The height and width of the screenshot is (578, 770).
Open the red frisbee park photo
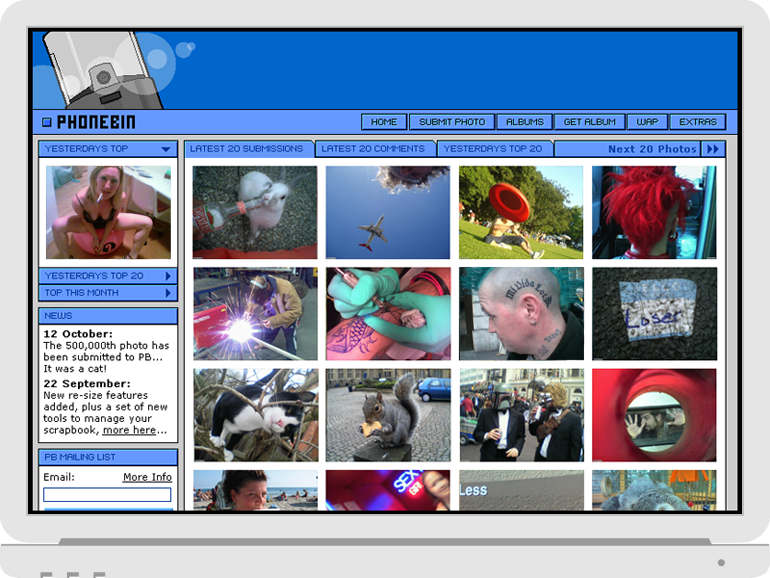click(x=521, y=212)
